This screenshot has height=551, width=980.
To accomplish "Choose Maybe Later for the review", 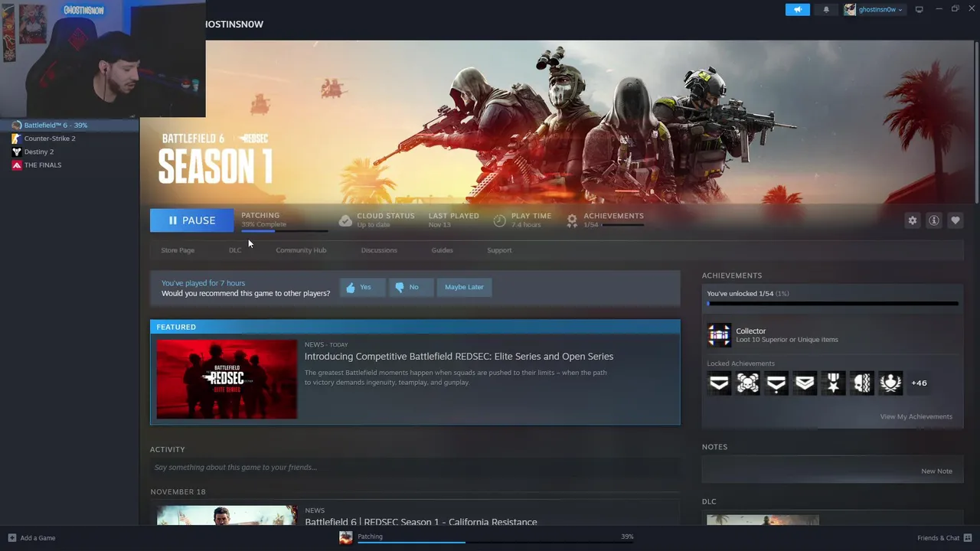I will [464, 287].
